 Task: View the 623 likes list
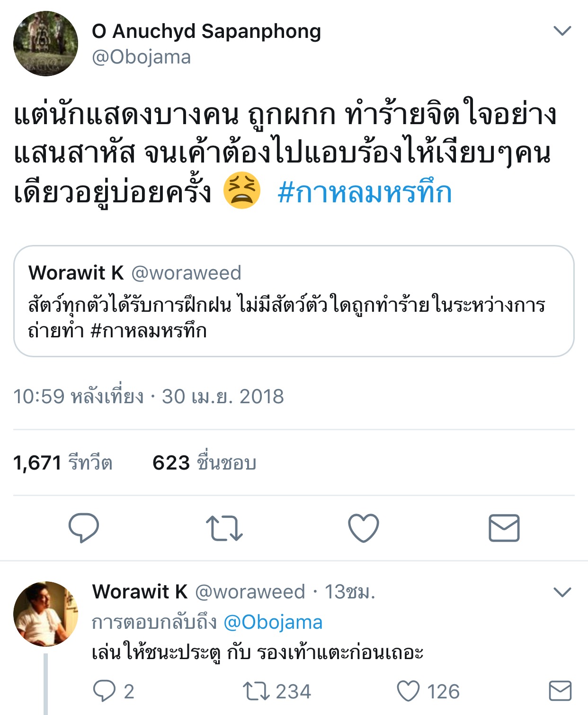click(x=205, y=463)
